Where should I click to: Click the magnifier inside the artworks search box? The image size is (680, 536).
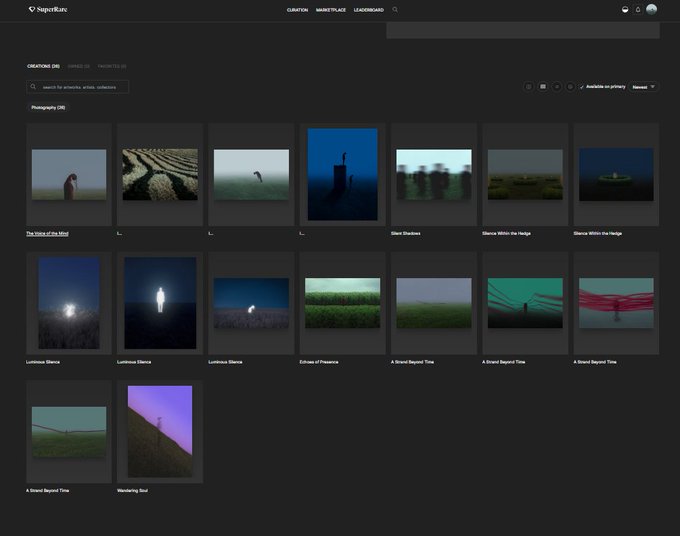pos(33,87)
